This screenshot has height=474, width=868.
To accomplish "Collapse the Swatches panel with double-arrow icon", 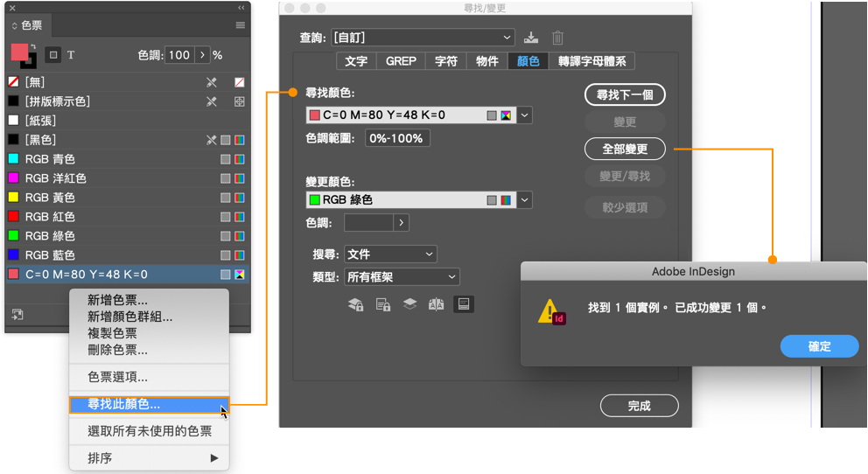I will 241,8.
